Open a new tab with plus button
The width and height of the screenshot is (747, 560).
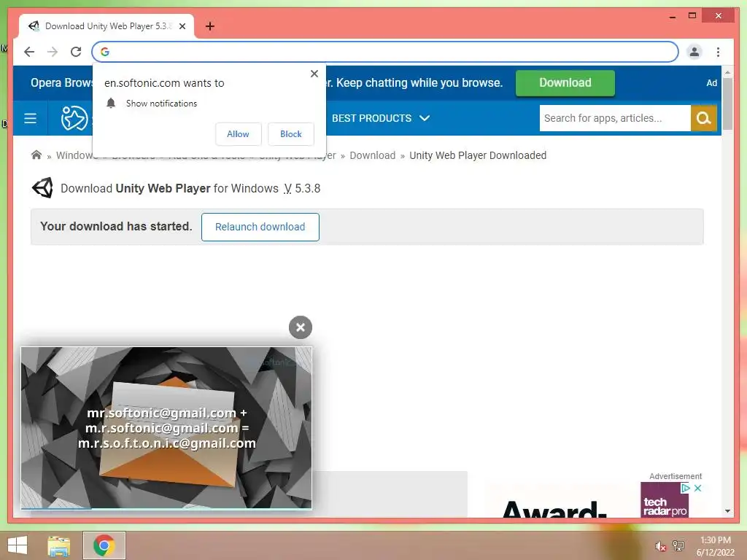[209, 26]
